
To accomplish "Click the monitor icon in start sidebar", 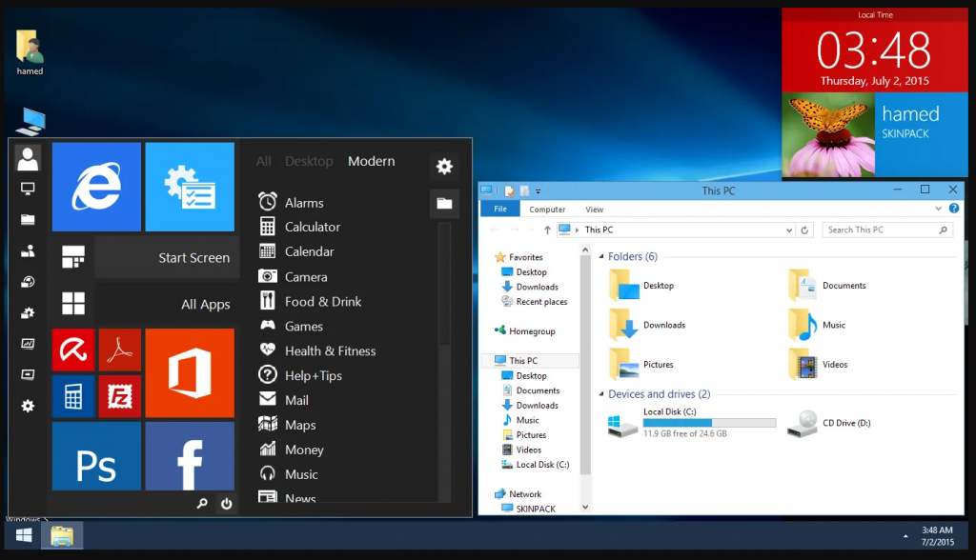I will 28,189.
